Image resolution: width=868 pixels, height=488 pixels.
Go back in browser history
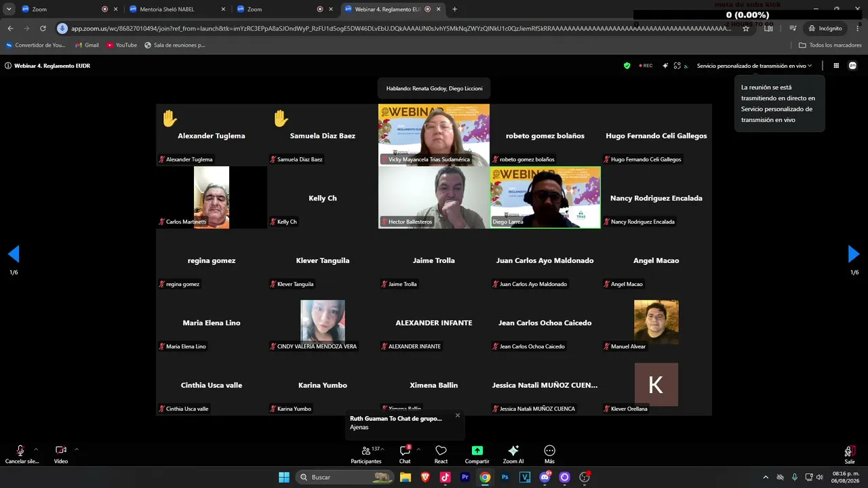click(x=10, y=28)
